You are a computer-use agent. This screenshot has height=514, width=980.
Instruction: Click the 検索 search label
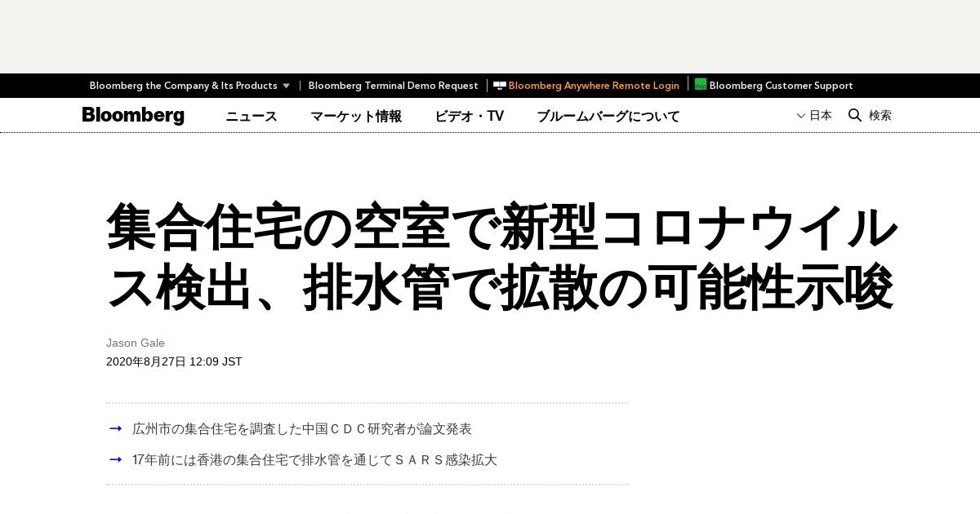[x=880, y=116]
